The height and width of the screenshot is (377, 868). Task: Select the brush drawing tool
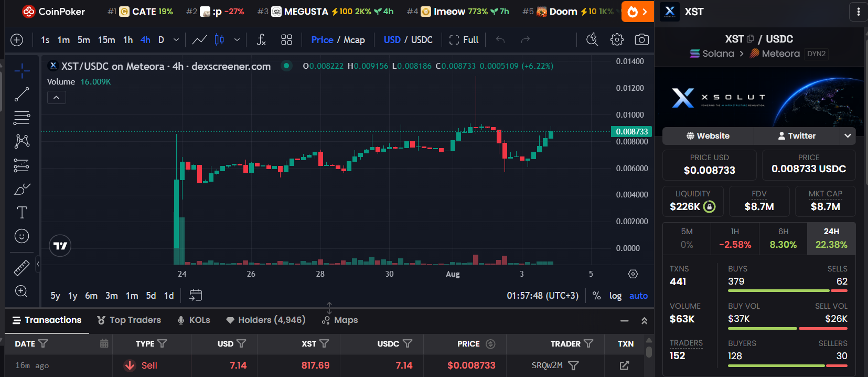click(x=22, y=189)
